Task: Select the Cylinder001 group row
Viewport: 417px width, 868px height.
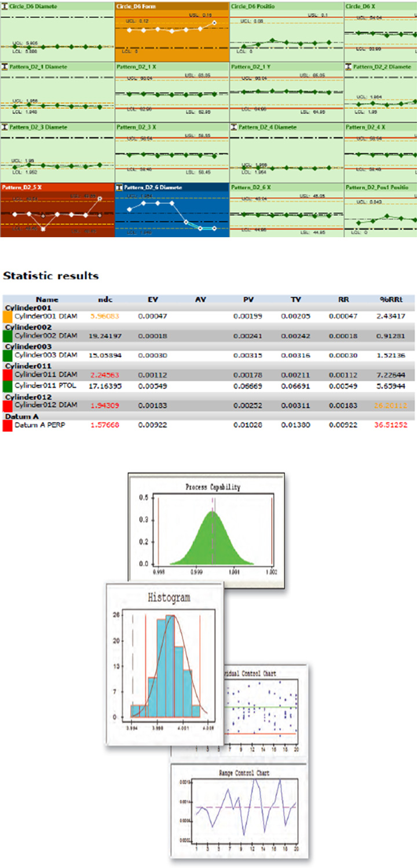Action: (x=209, y=308)
